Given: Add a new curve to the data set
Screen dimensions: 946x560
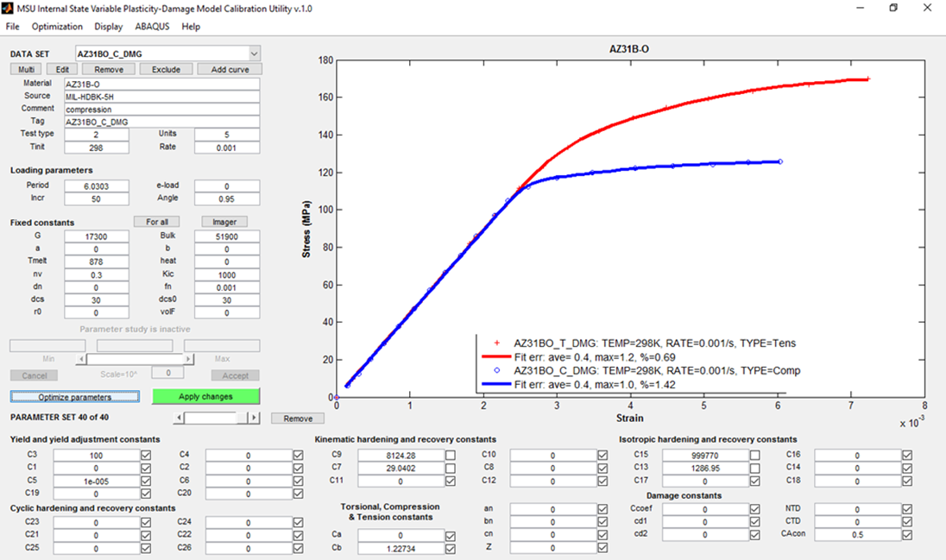Looking at the screenshot, I should click(x=229, y=69).
